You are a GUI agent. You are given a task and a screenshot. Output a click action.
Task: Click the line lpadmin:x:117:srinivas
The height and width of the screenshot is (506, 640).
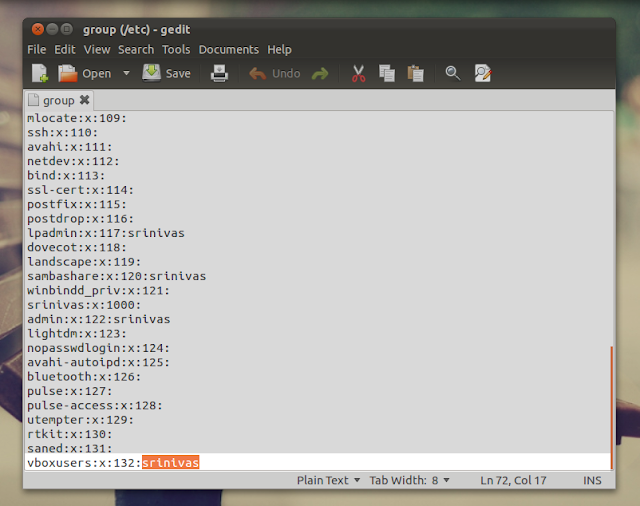[x=106, y=233]
